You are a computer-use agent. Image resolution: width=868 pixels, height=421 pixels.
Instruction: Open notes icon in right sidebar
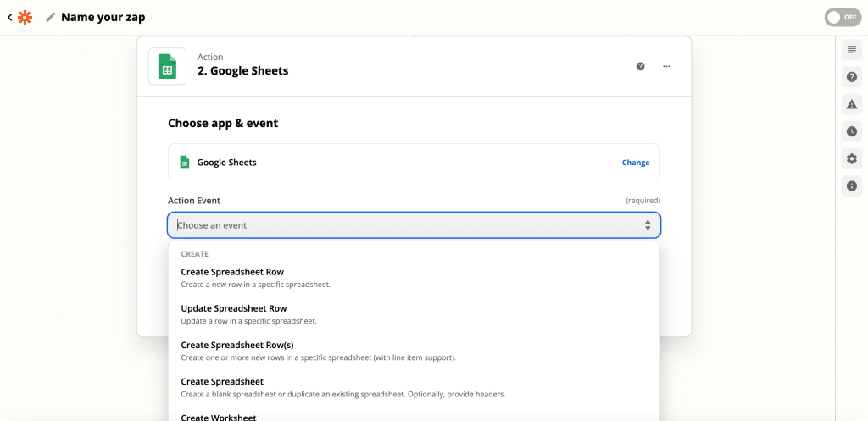click(851, 50)
